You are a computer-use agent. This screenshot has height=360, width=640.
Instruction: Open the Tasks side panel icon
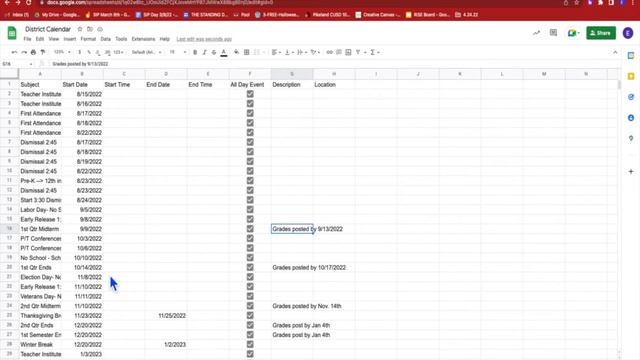631,97
